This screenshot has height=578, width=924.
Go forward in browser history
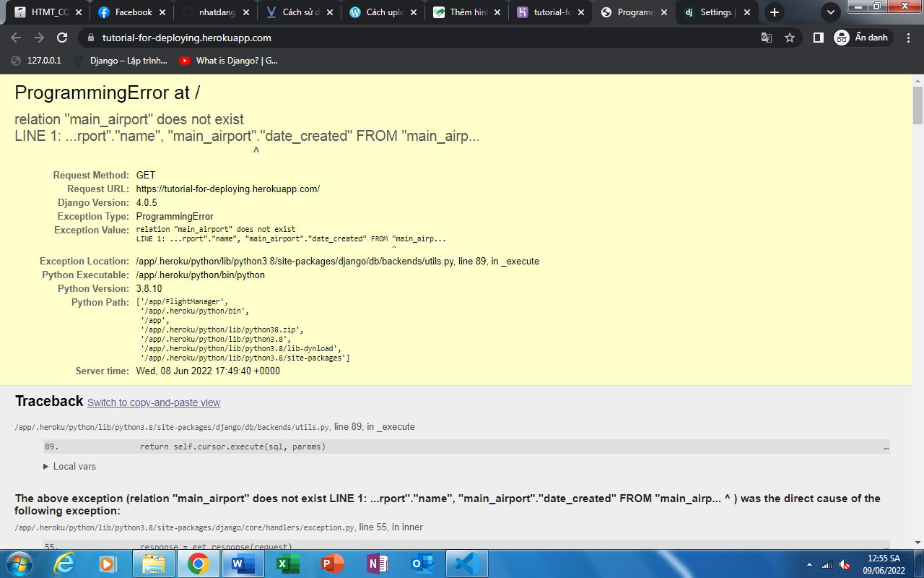(39, 38)
